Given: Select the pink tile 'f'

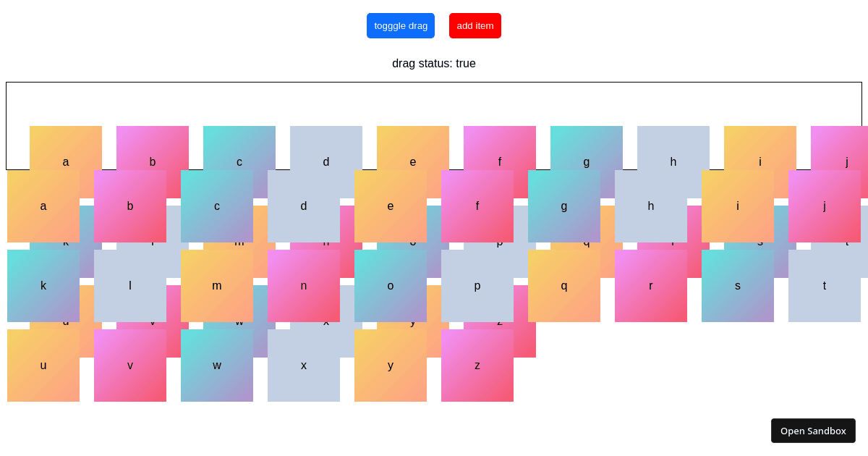Looking at the screenshot, I should 477,206.
